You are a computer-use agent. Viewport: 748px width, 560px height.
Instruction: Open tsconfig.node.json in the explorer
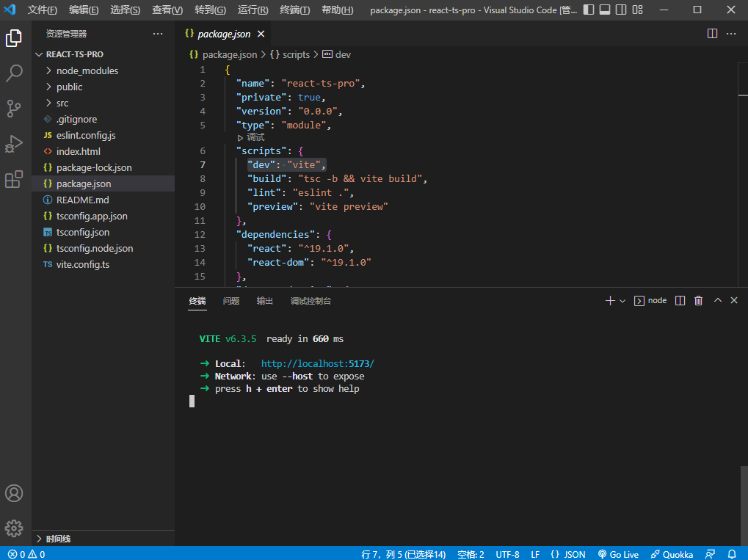[x=103, y=248]
